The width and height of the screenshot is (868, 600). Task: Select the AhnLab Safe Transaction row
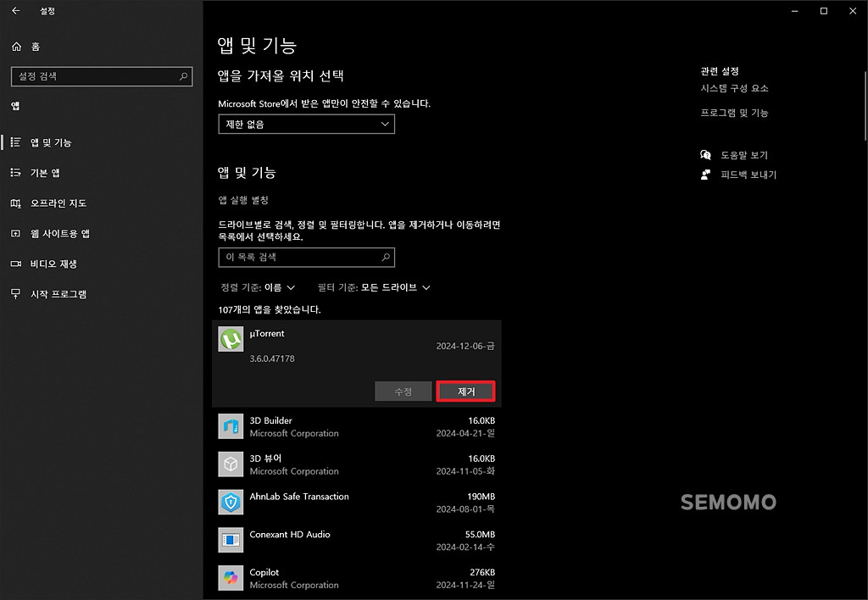pyautogui.click(x=357, y=503)
